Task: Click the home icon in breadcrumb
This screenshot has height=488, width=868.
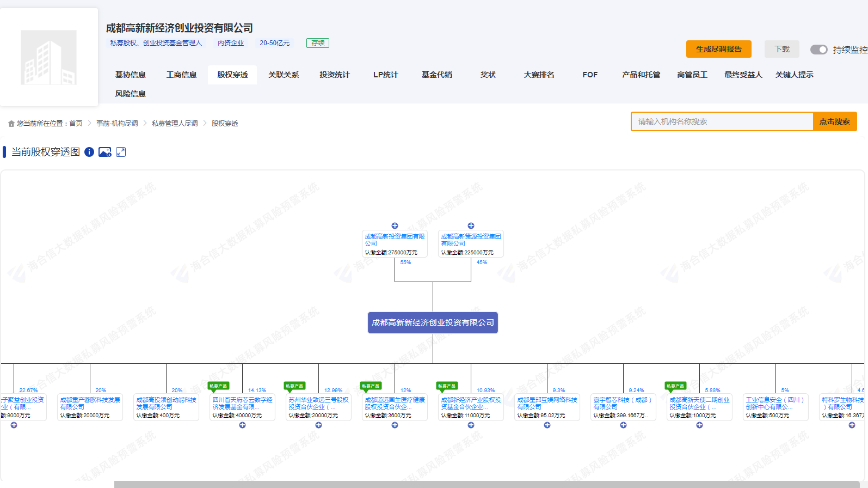Action: tap(11, 124)
